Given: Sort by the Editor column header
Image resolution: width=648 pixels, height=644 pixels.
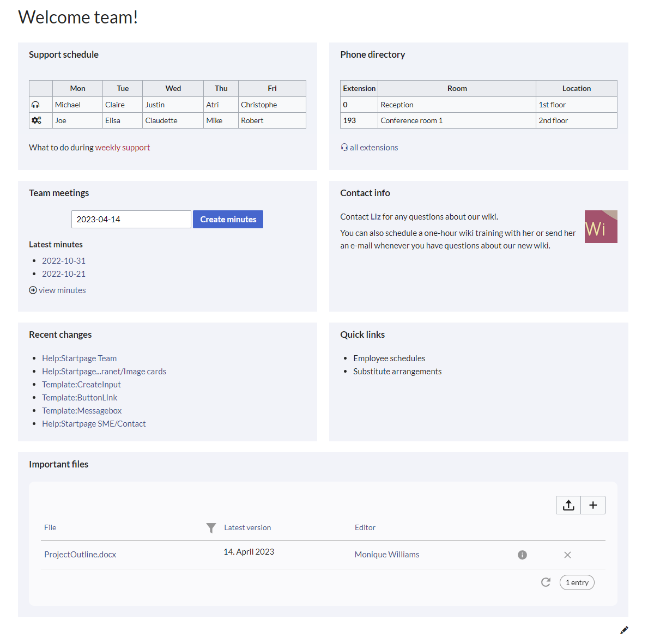Looking at the screenshot, I should [x=365, y=528].
